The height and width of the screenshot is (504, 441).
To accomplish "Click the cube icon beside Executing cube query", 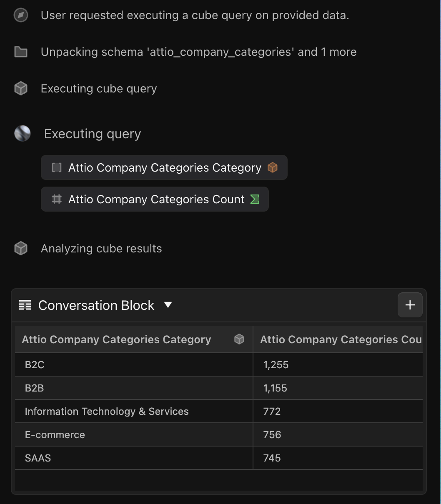I will [x=21, y=88].
